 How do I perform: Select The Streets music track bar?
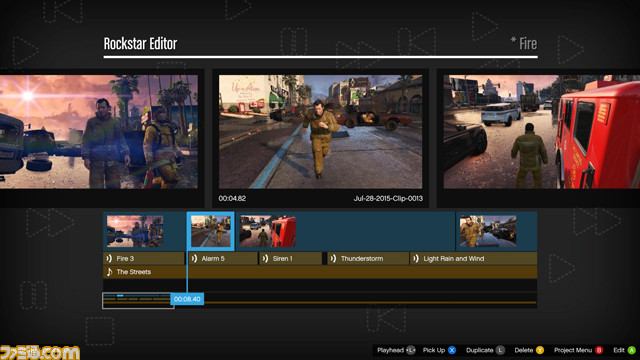[320, 272]
